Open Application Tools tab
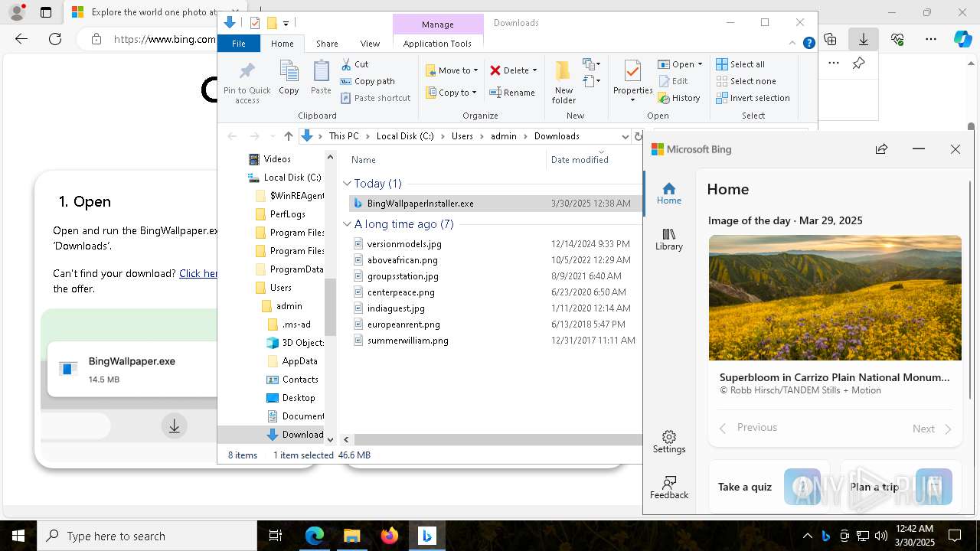 [x=437, y=44]
